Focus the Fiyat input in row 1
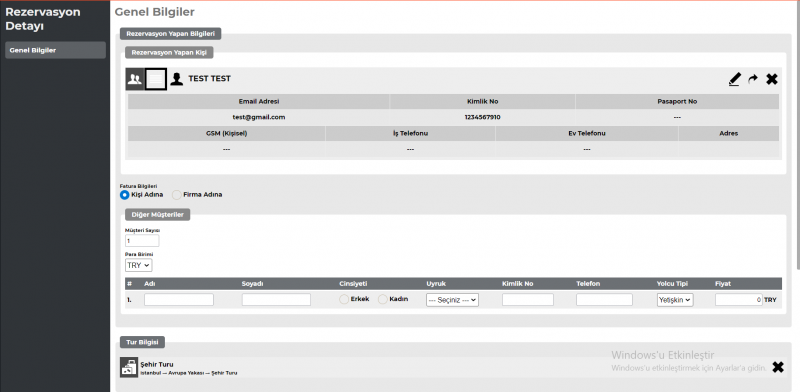Image resolution: width=800 pixels, height=392 pixels. pyautogui.click(x=738, y=300)
